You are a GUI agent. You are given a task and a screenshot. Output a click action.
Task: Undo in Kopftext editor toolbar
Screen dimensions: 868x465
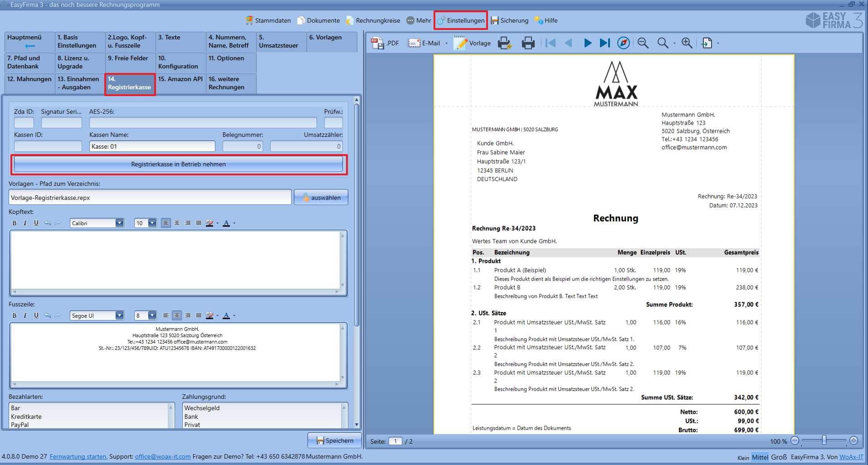(48, 223)
